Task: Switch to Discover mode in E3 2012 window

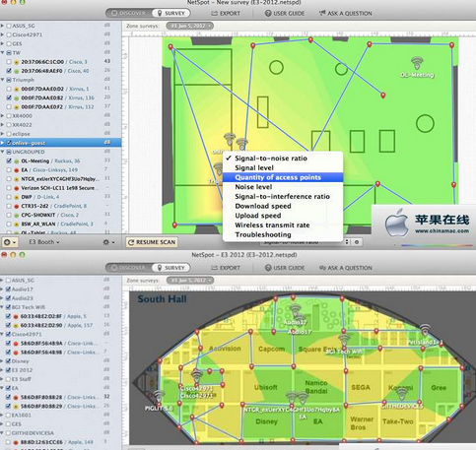Action: click(128, 268)
